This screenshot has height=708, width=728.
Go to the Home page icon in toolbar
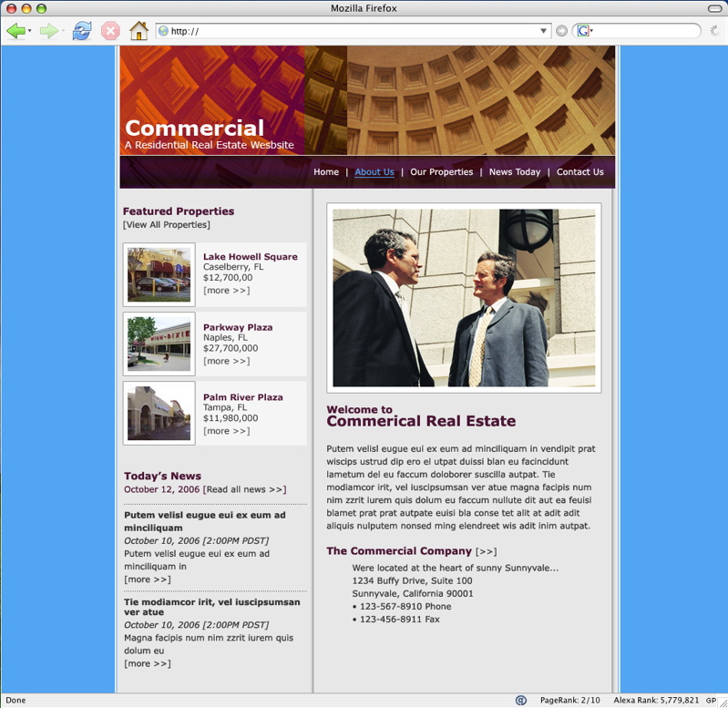pos(138,31)
